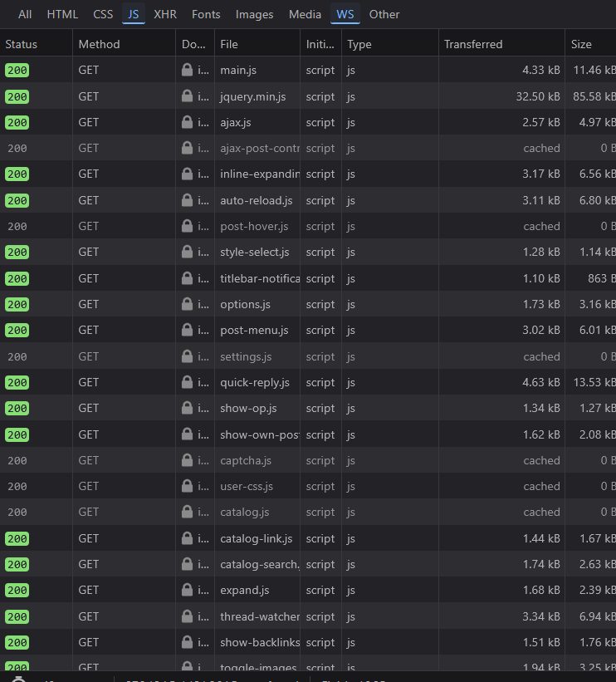Image resolution: width=616 pixels, height=682 pixels.
Task: Click the lock icon in the expand.js row
Action: pyautogui.click(x=188, y=591)
